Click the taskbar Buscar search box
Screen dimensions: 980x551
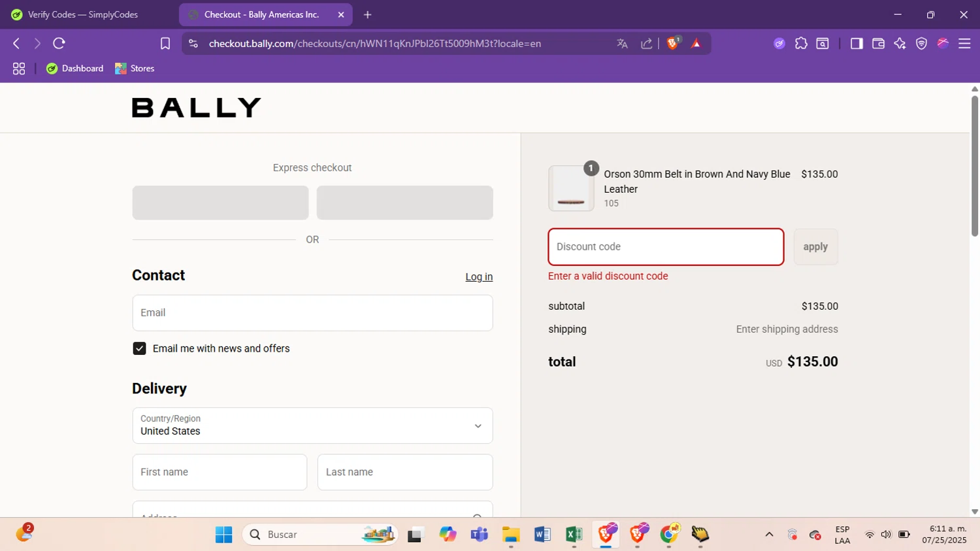point(320,535)
